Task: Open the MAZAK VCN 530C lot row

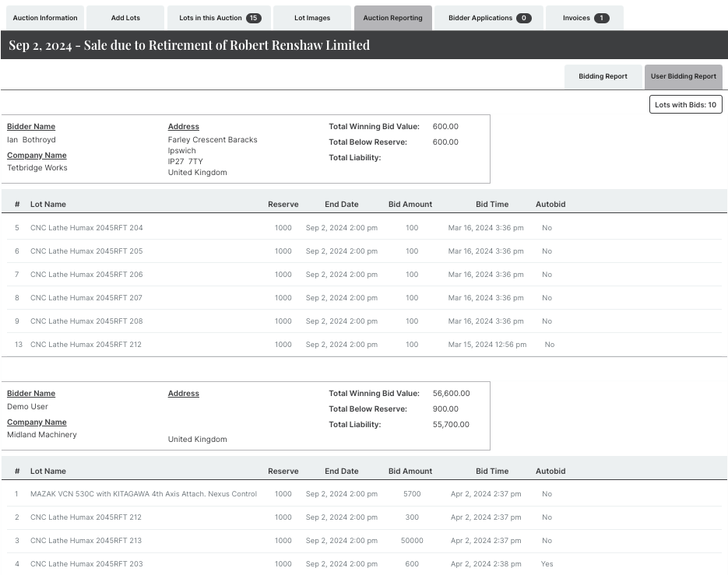Action: point(143,494)
